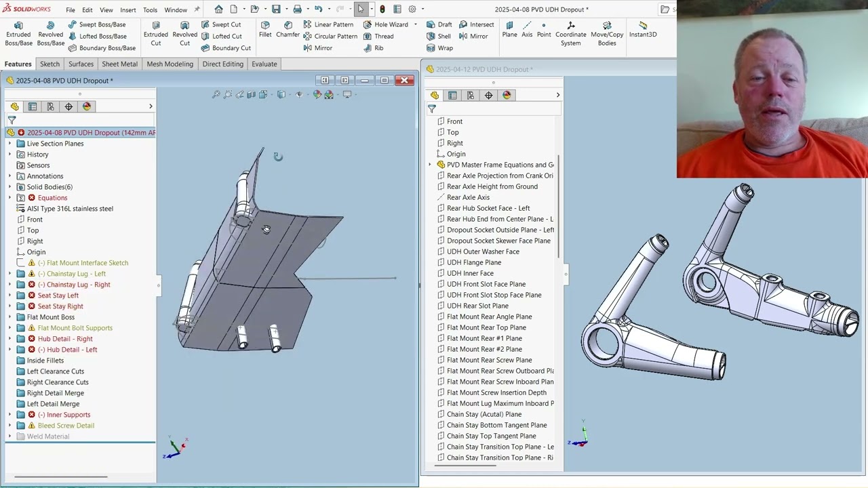Activate the Chamfer tool
Image resolution: width=868 pixels, height=488 pixels.
pos(288,28)
